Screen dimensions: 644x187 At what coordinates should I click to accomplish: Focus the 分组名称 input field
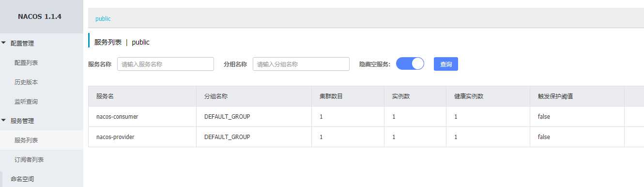tap(301, 64)
